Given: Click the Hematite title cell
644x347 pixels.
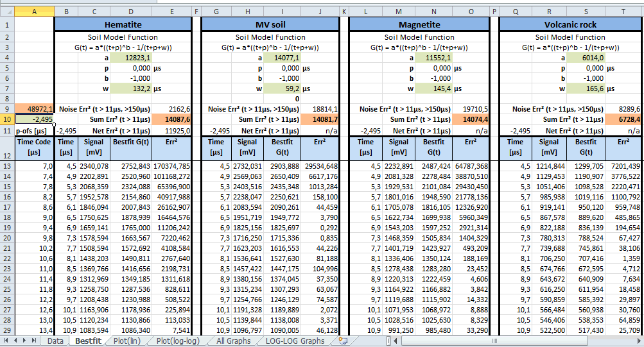Looking at the screenshot, I should point(123,24).
